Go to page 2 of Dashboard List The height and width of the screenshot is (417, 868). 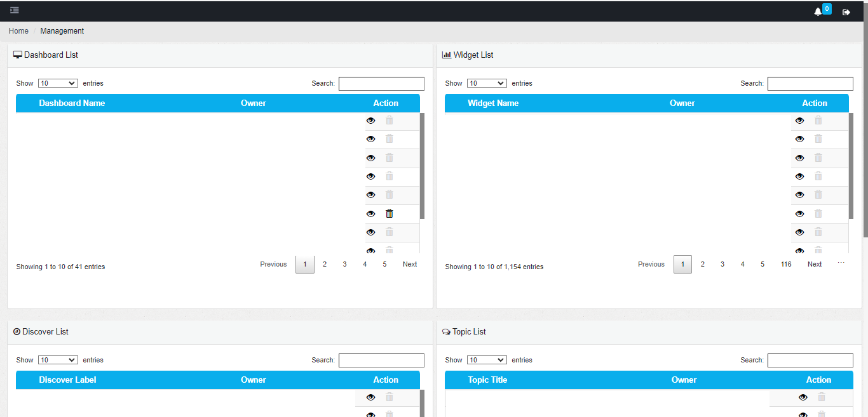click(x=325, y=264)
